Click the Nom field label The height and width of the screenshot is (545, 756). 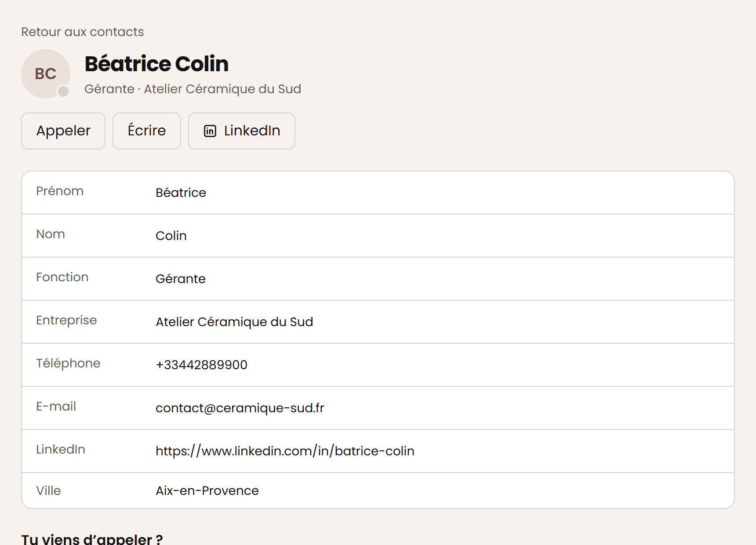click(51, 234)
